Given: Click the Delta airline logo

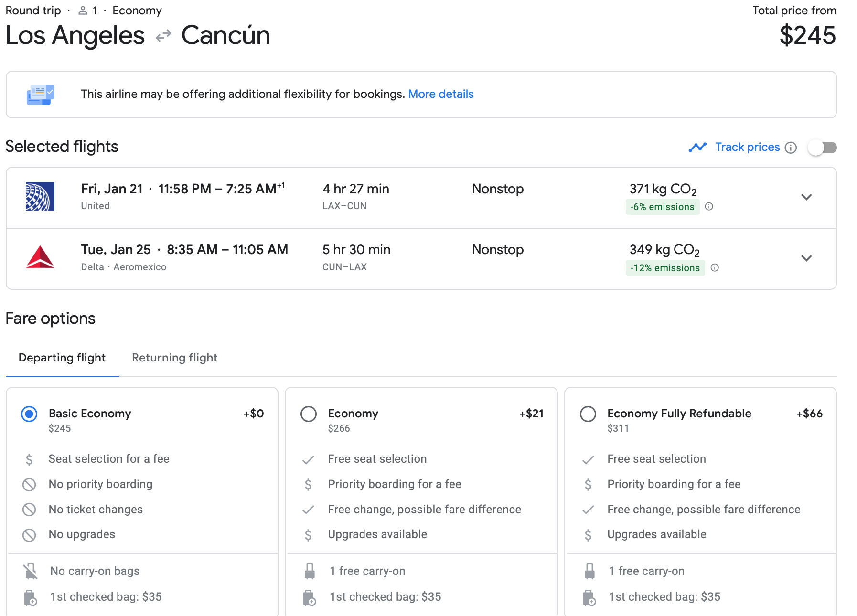Looking at the screenshot, I should (40, 257).
